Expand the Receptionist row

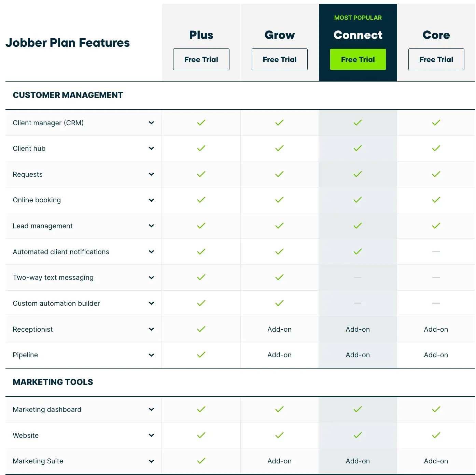click(x=151, y=329)
